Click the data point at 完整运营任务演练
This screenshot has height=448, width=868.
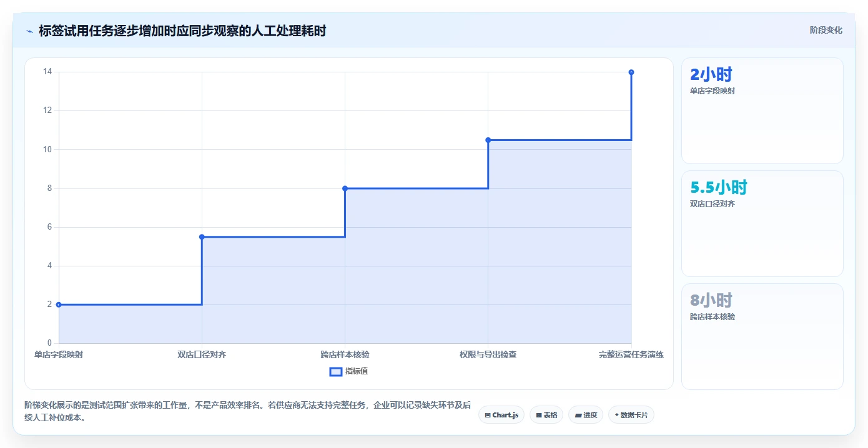[x=631, y=72]
